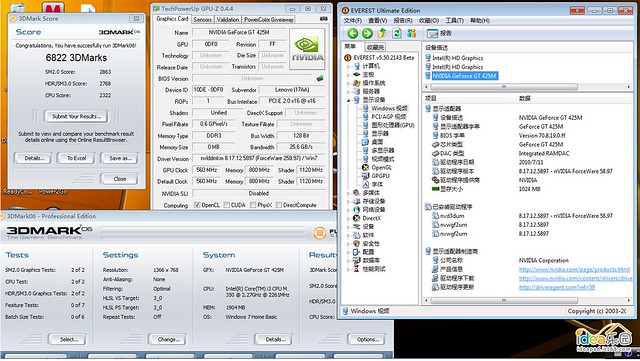This screenshot has width=640, height=361.
Task: Expand the 存储设备 node in EVEREST tree
Action: [x=348, y=201]
